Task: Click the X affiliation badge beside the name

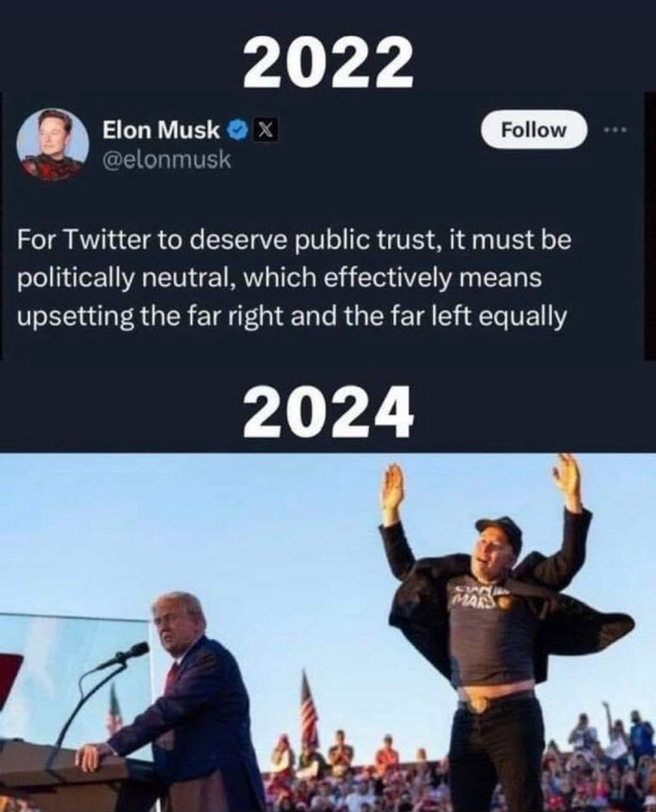Action: pyautogui.click(x=265, y=131)
